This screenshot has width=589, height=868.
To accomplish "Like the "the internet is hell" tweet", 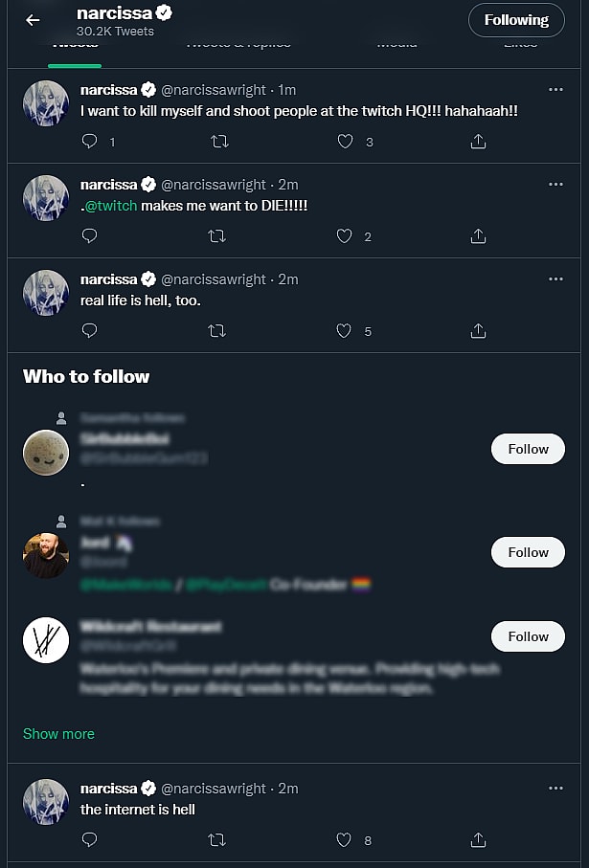I will tap(345, 840).
